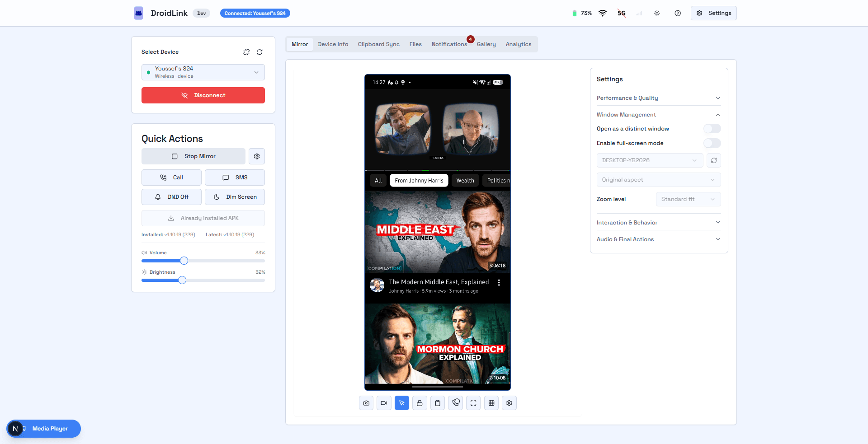Open help with the question mark icon
Viewport: 868px width, 444px height.
click(678, 13)
